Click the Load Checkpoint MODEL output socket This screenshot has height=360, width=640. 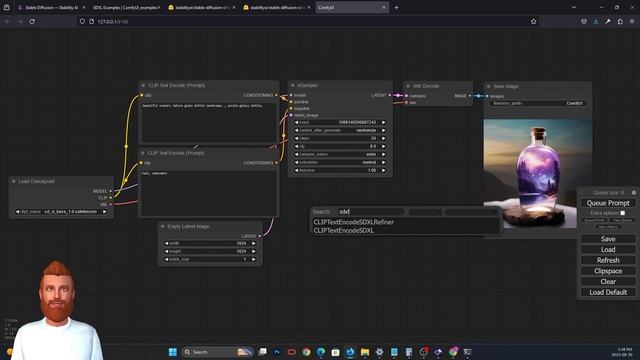[x=111, y=191]
